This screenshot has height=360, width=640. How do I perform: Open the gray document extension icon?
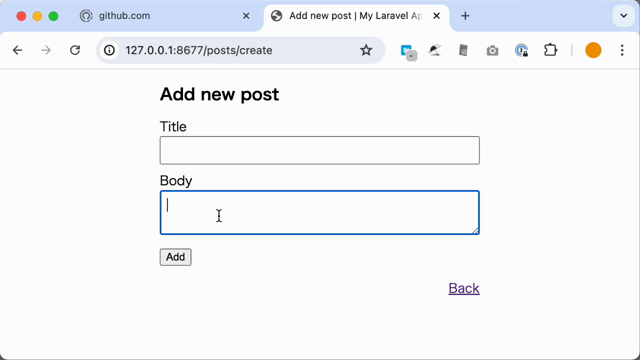pyautogui.click(x=464, y=50)
